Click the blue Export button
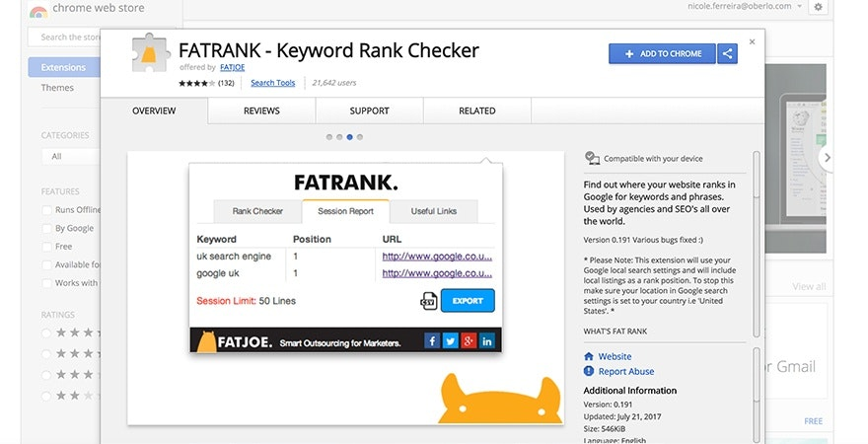This screenshot has height=444, width=868. coord(468,301)
